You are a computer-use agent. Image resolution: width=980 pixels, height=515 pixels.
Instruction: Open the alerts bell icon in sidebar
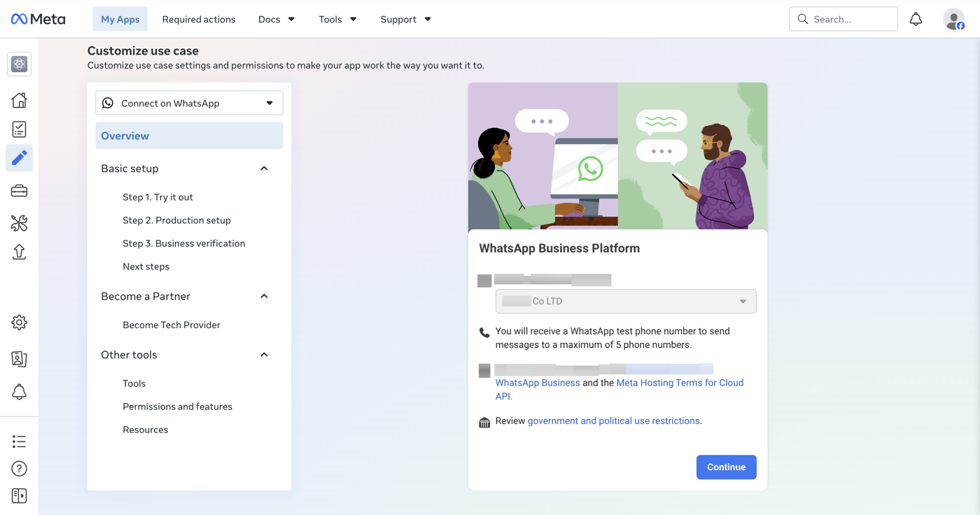[19, 392]
